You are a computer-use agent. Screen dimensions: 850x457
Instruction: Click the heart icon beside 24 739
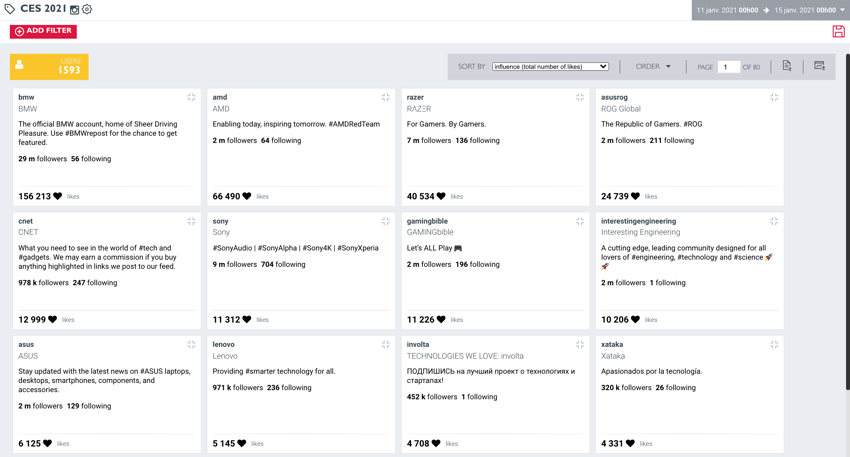click(x=635, y=196)
